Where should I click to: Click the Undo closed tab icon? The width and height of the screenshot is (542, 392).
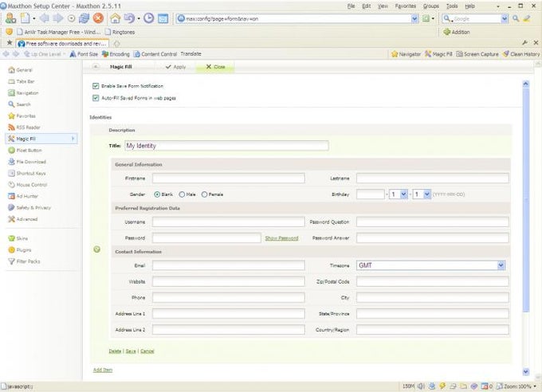click(x=129, y=18)
